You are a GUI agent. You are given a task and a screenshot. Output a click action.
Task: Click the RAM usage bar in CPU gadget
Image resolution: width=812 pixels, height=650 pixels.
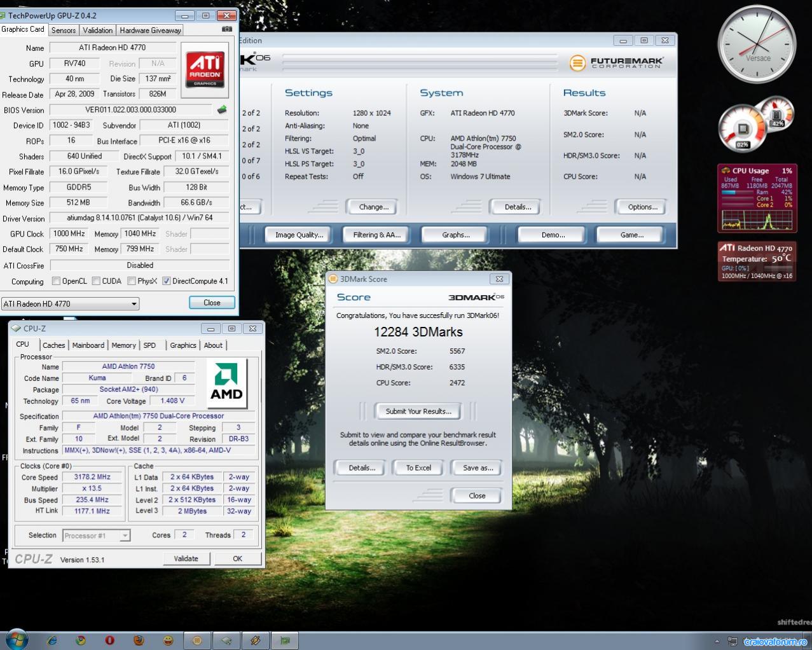736,192
